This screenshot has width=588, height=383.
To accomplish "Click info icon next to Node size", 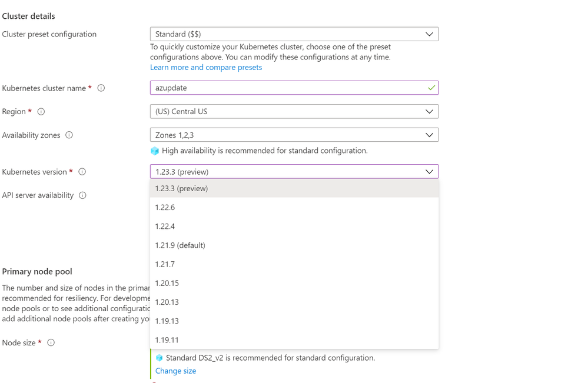I will [51, 342].
